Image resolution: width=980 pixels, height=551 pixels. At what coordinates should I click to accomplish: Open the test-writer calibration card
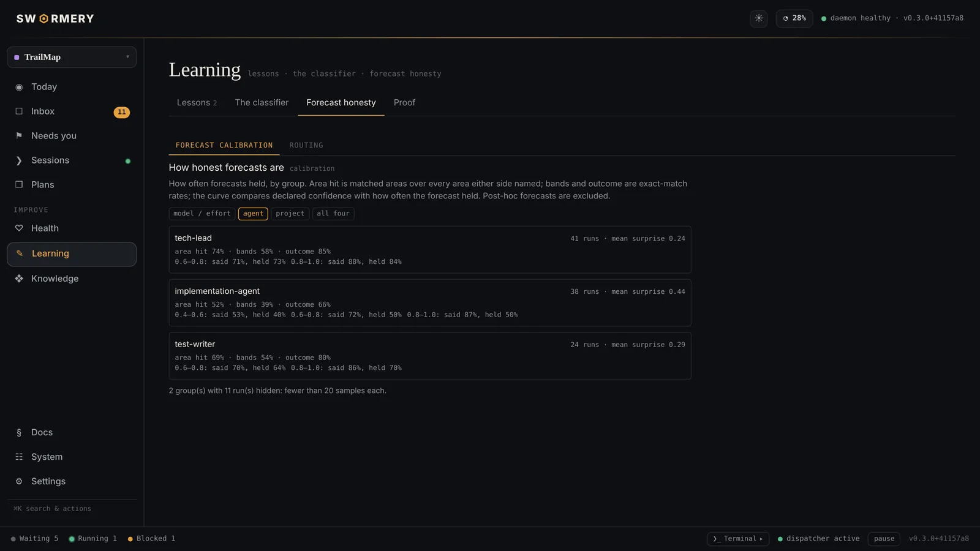[x=430, y=356]
